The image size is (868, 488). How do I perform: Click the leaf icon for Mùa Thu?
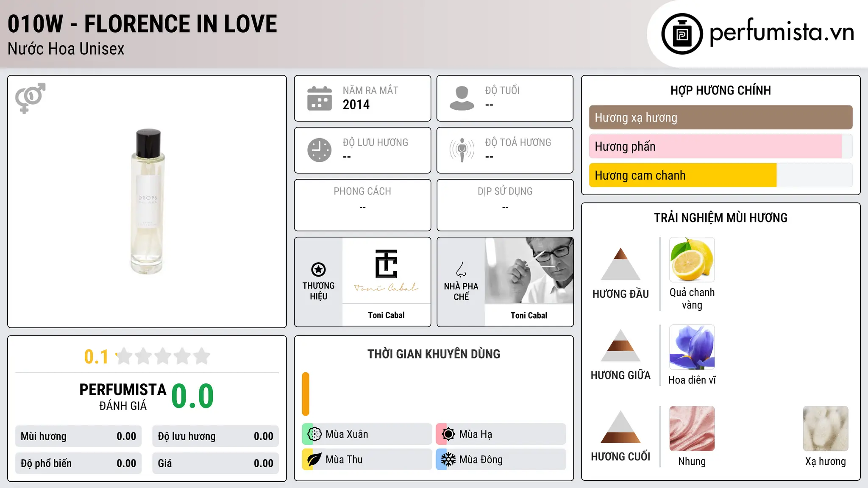[x=314, y=460]
